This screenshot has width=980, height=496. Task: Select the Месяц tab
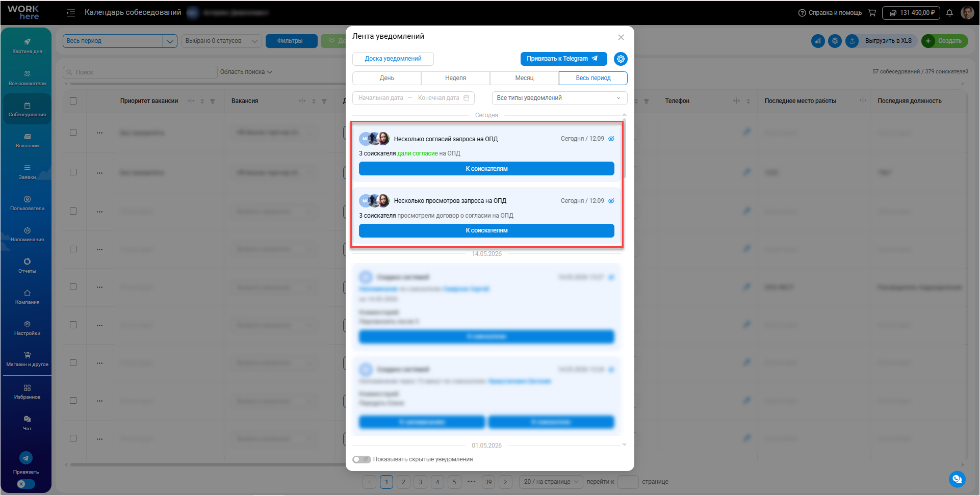point(524,78)
